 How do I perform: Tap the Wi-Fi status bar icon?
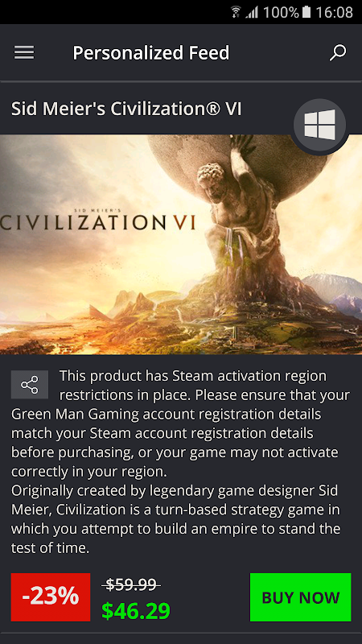pyautogui.click(x=236, y=12)
